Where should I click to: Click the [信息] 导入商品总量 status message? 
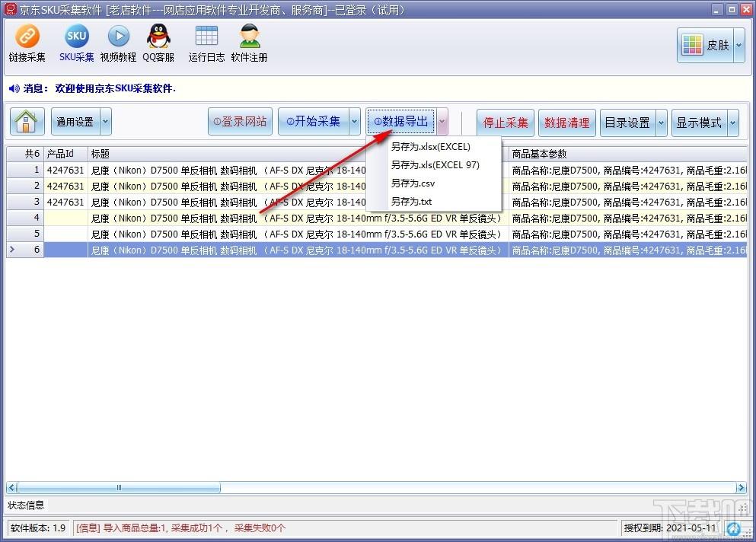pyautogui.click(x=180, y=528)
